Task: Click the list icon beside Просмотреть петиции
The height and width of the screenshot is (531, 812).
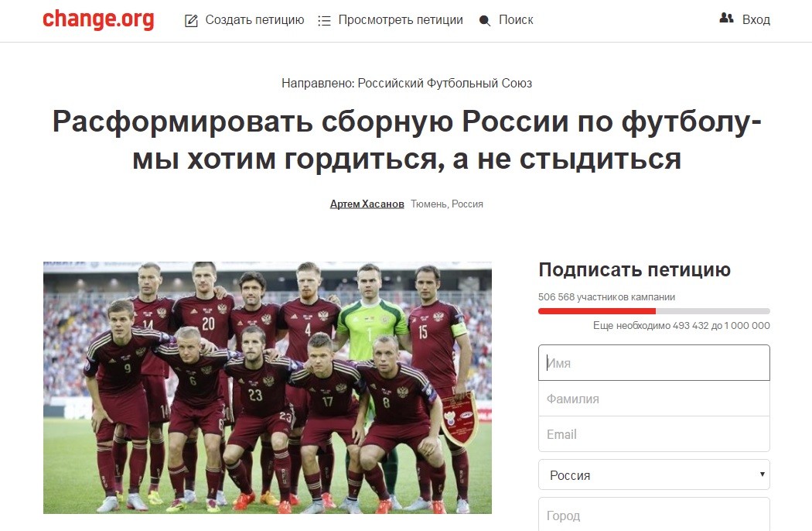Action: [x=324, y=21]
